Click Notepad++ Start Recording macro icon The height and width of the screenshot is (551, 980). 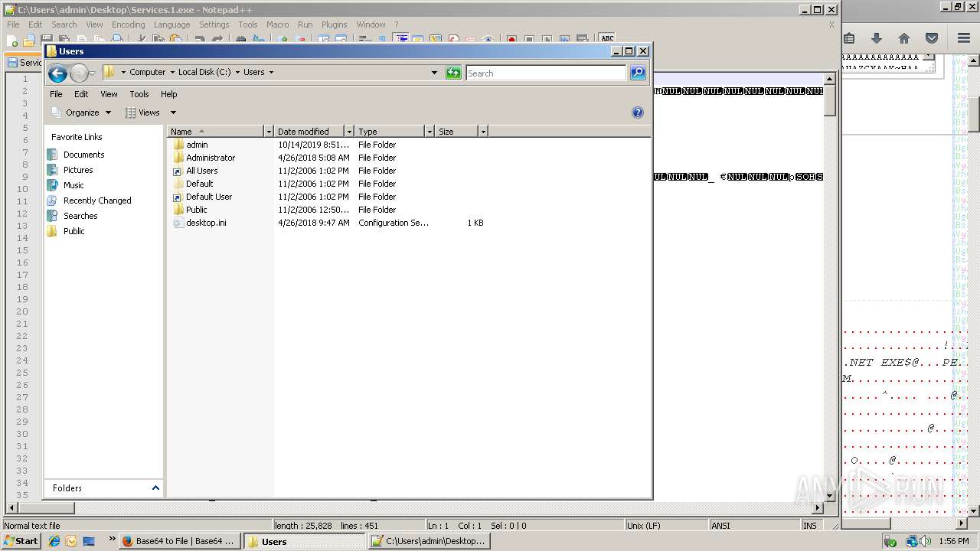point(511,39)
